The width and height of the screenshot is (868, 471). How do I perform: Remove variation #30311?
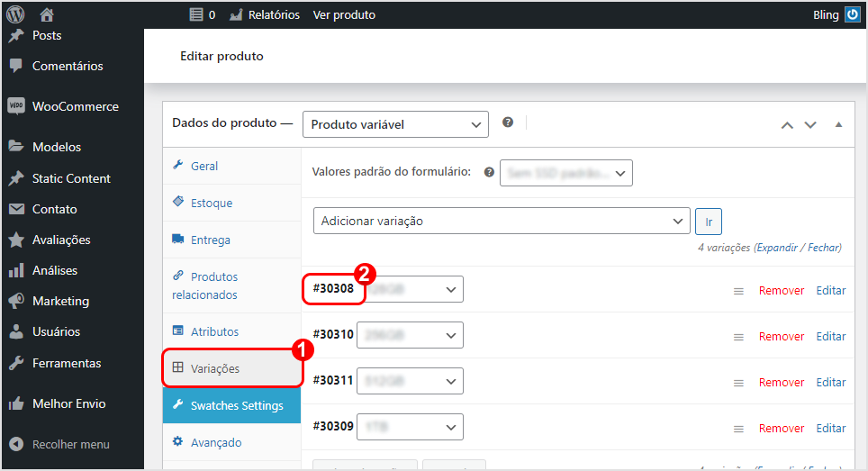point(781,383)
